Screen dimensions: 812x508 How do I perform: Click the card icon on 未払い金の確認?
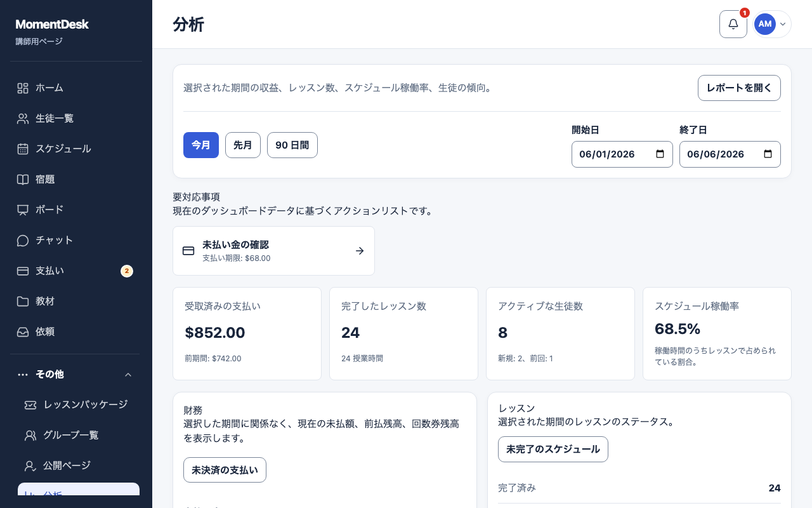[188, 251]
